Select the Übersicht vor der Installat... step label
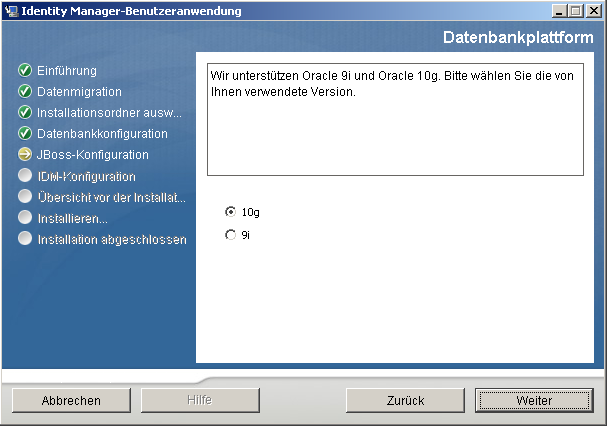607x426 pixels. [x=112, y=198]
